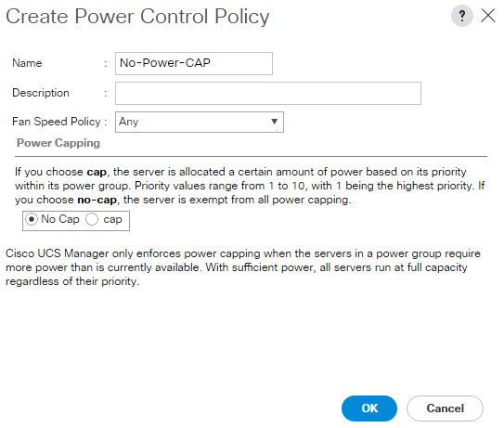Click the Power Capping section heading
Image resolution: width=504 pixels, height=428 pixels.
coord(58,143)
